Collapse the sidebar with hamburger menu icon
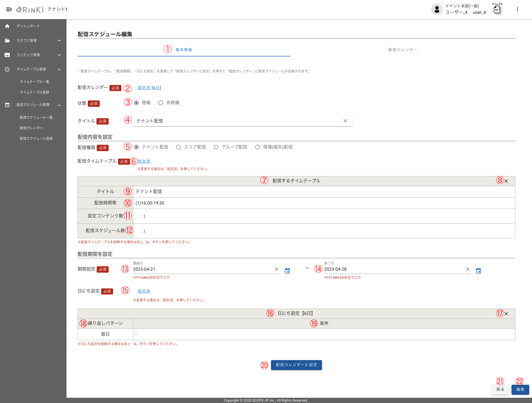 (x=9, y=9)
